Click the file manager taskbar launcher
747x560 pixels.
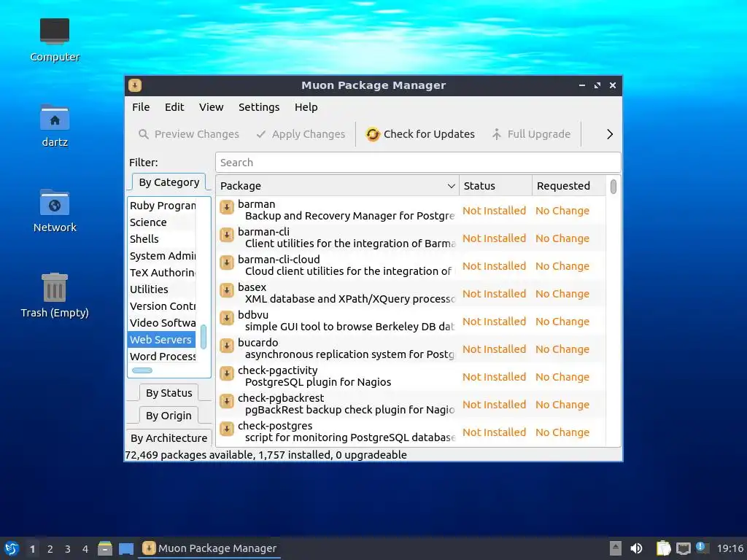[x=105, y=548]
